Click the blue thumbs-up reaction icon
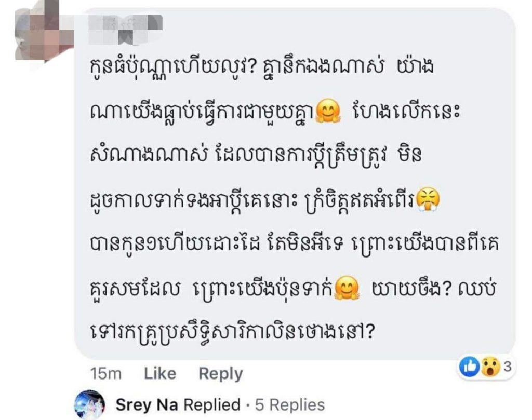Image resolution: width=532 pixels, height=420 pixels. [x=469, y=367]
